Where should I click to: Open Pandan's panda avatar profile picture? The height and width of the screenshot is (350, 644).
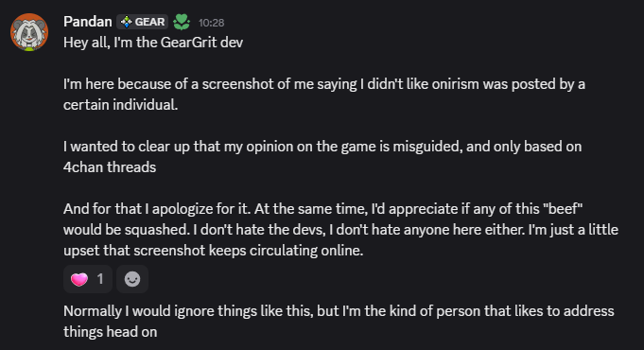point(29,32)
